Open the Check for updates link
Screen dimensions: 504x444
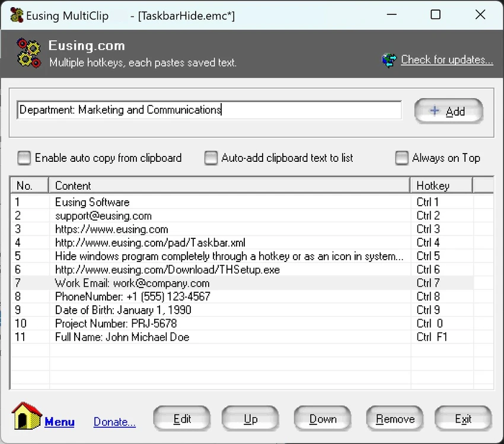click(447, 60)
